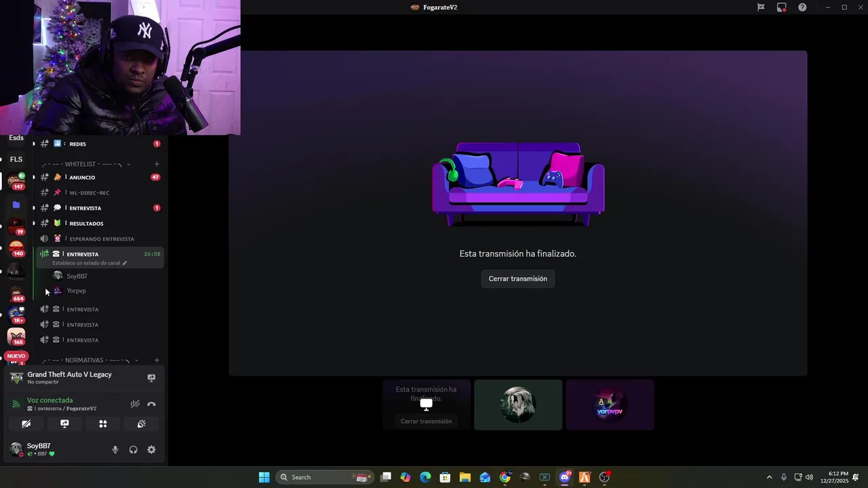Open the SoyBB7 user profile panel
The image size is (868, 488).
pyautogui.click(x=41, y=449)
